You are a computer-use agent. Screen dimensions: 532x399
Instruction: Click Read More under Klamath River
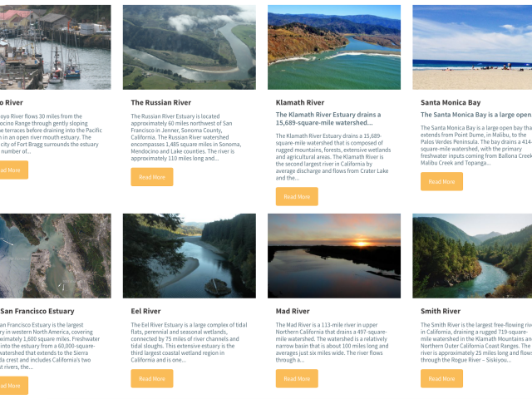[297, 196]
